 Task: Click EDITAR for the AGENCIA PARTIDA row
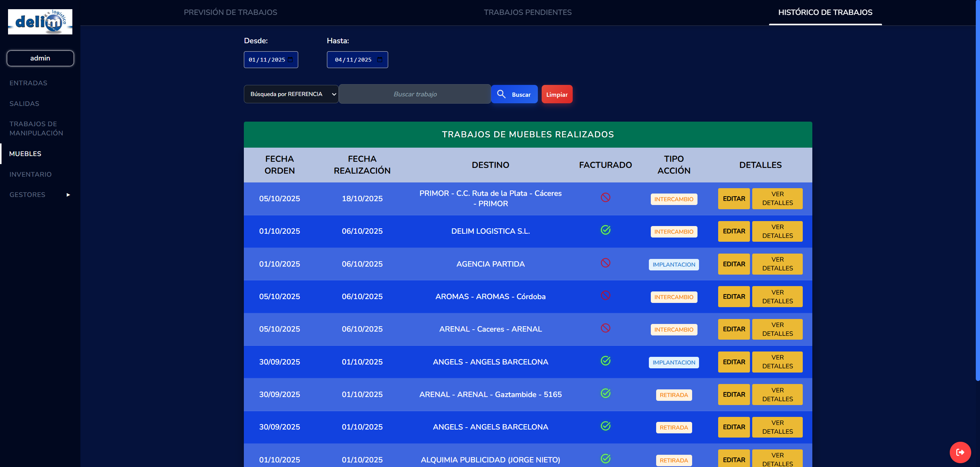coord(733,264)
